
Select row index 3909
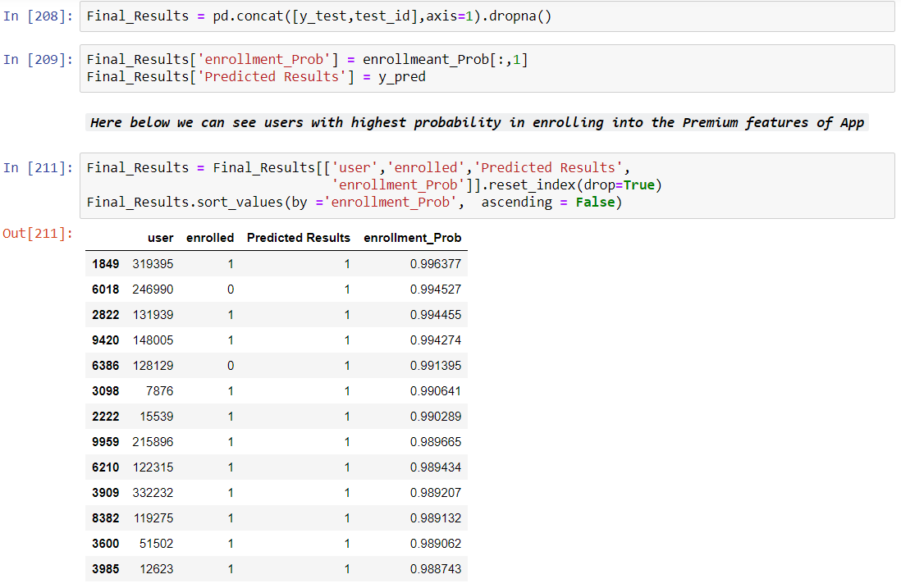click(106, 493)
